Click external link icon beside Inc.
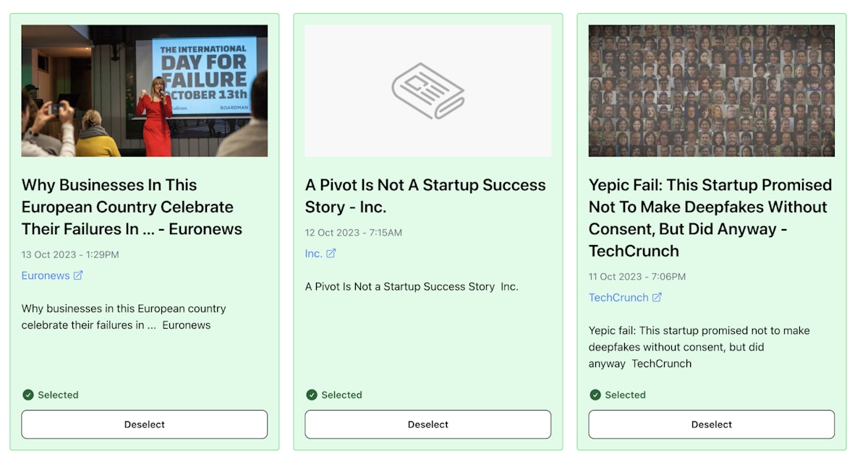 point(331,254)
